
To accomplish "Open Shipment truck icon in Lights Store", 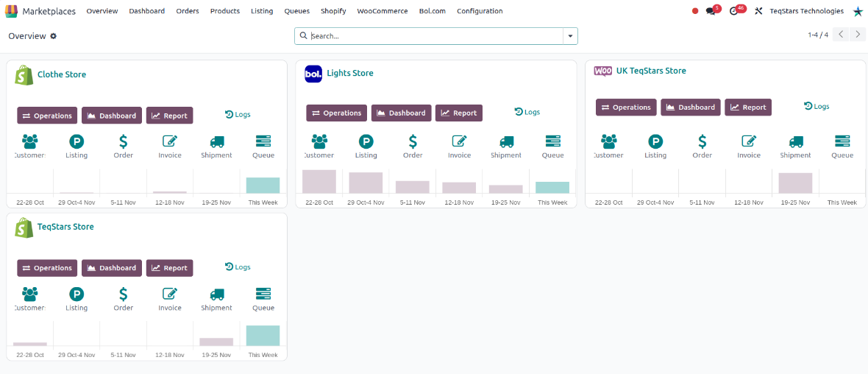I will coord(506,141).
